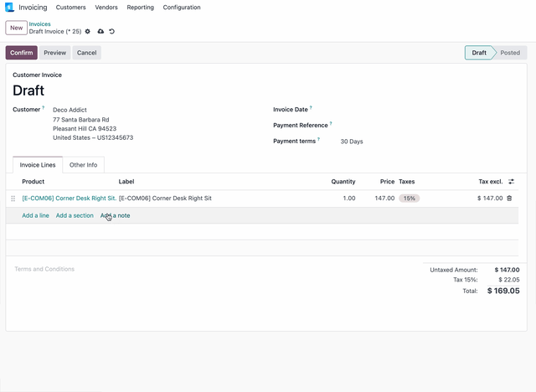
Task: Delete the Corner Desk invoice line
Action: pos(509,199)
